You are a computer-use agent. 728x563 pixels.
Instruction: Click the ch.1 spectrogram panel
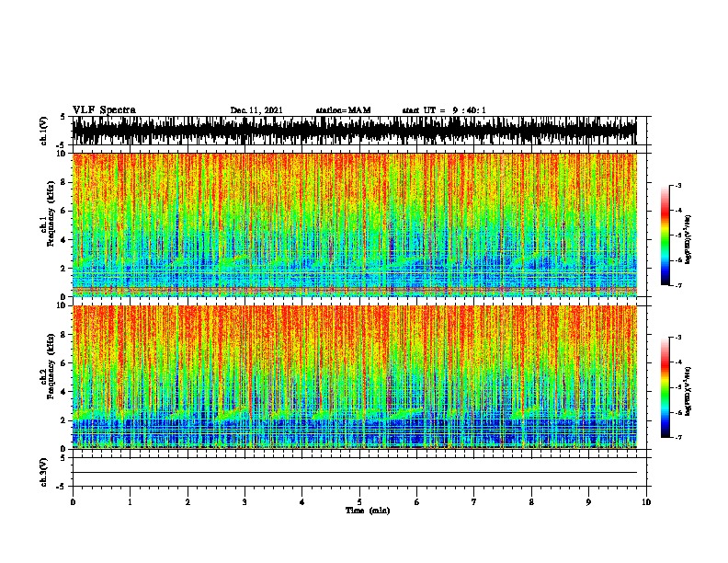355,224
